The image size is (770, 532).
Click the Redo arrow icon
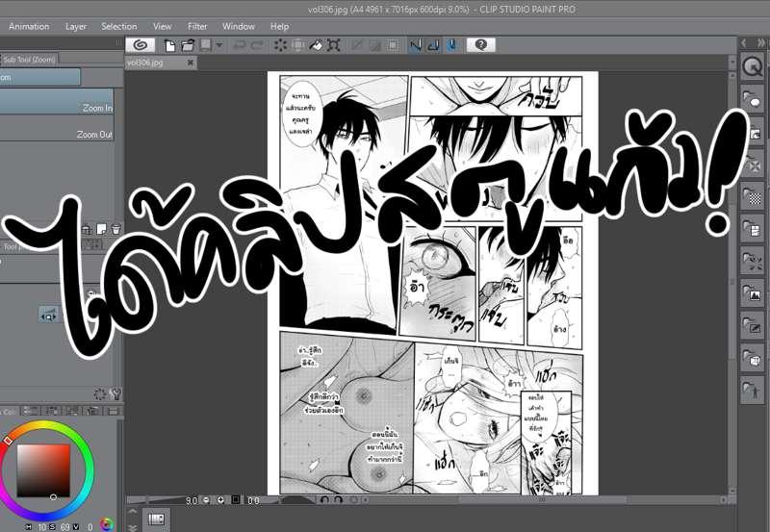point(257,45)
